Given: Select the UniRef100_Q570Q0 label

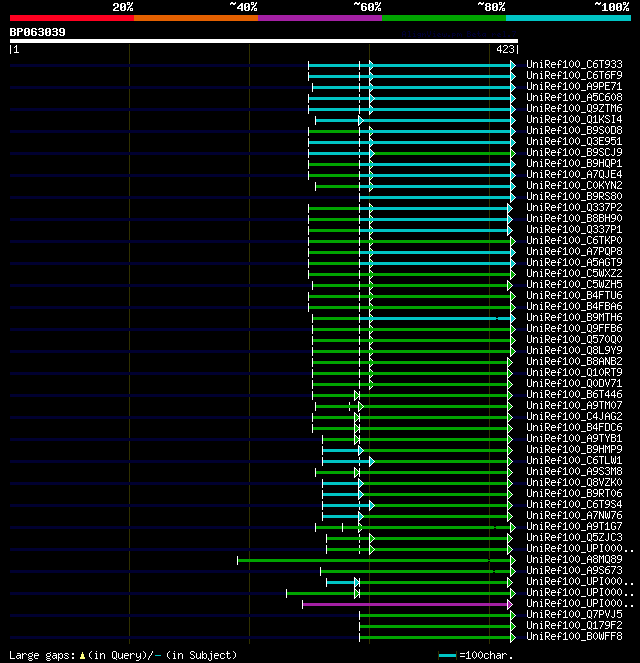Looking at the screenshot, I should (574, 339).
